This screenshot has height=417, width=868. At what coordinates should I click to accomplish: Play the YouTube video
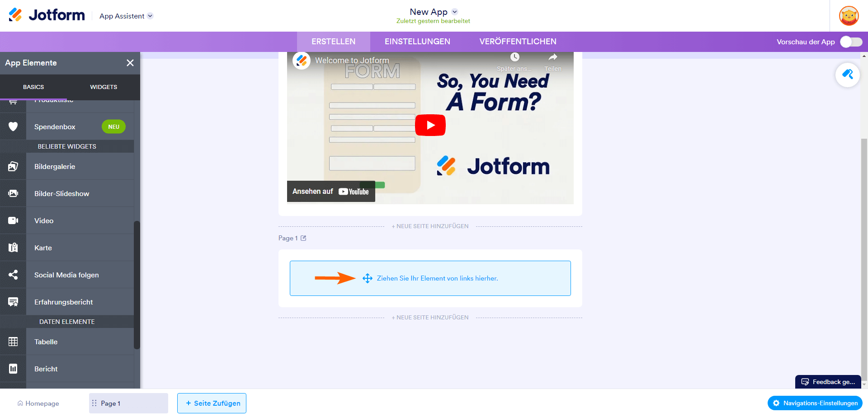point(430,125)
